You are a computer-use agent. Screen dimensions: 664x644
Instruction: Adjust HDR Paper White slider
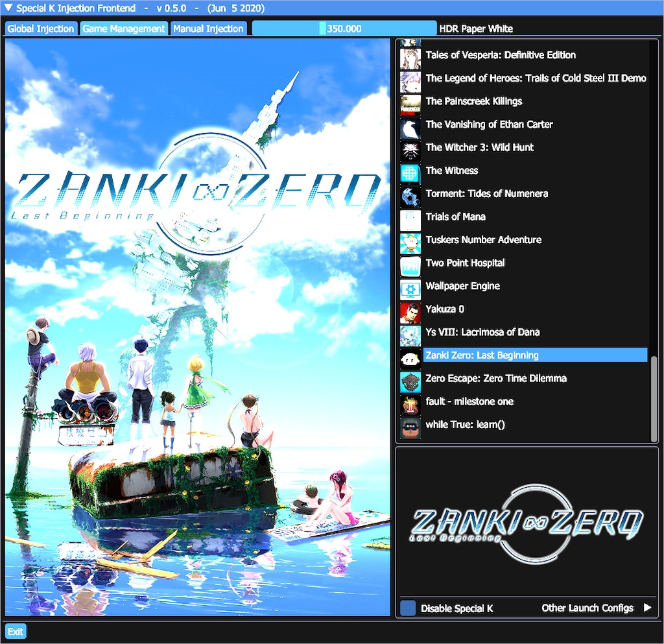point(344,29)
